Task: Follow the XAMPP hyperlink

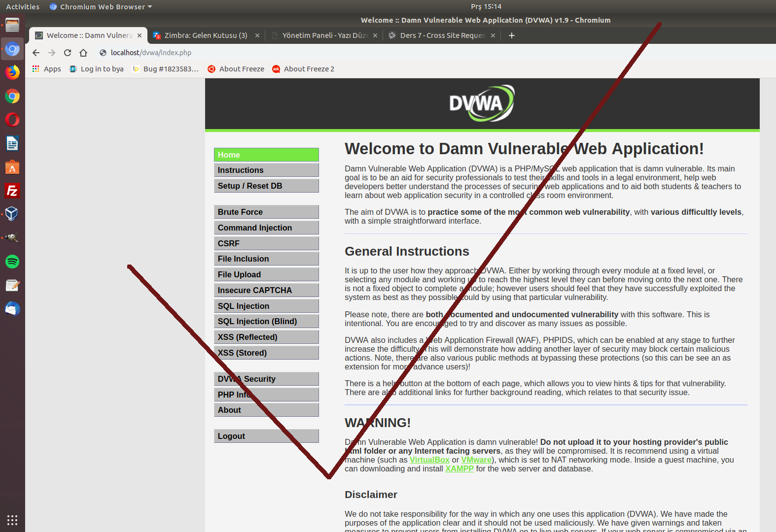Action: coord(459,468)
